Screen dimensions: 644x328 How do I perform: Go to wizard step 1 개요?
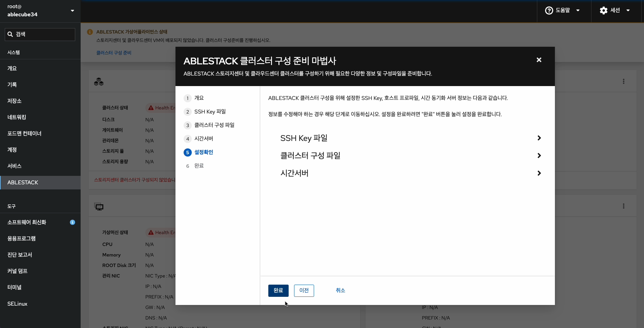point(194,98)
